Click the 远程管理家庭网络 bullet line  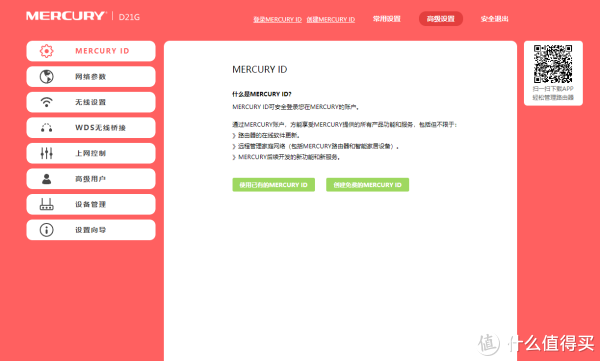(316, 146)
